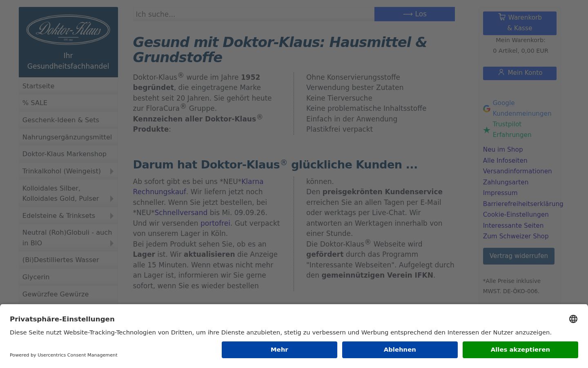Expand Edelsteine & Trinksets submenu arrow
The width and height of the screenshot is (588, 368).
point(111,216)
